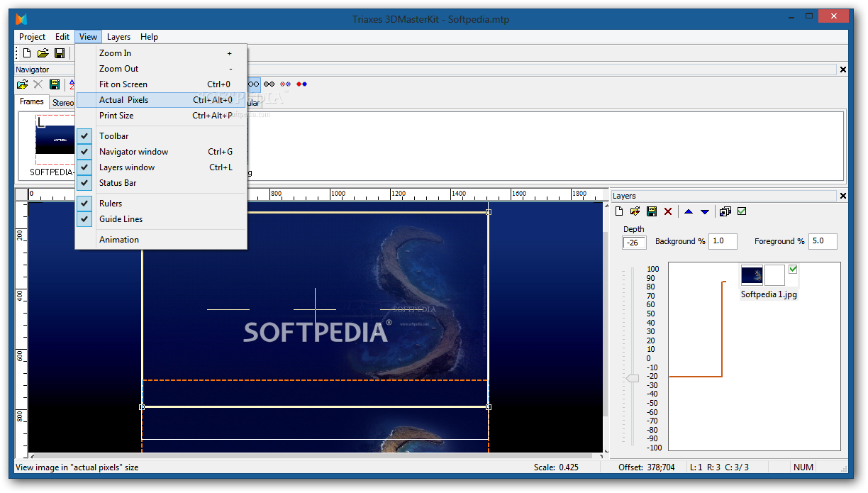This screenshot has width=868, height=493.
Task: Click the horizontal scrollbar under the canvas
Action: [314, 455]
